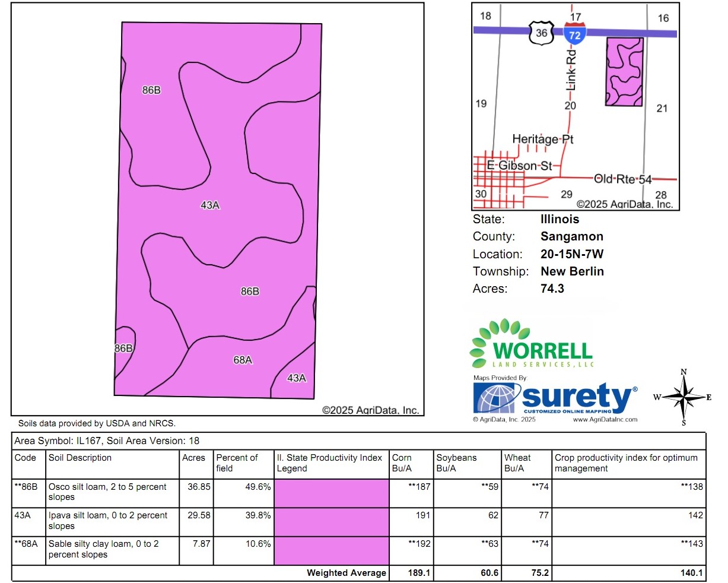
Task: Select the Soil Description column header
Action: point(80,458)
